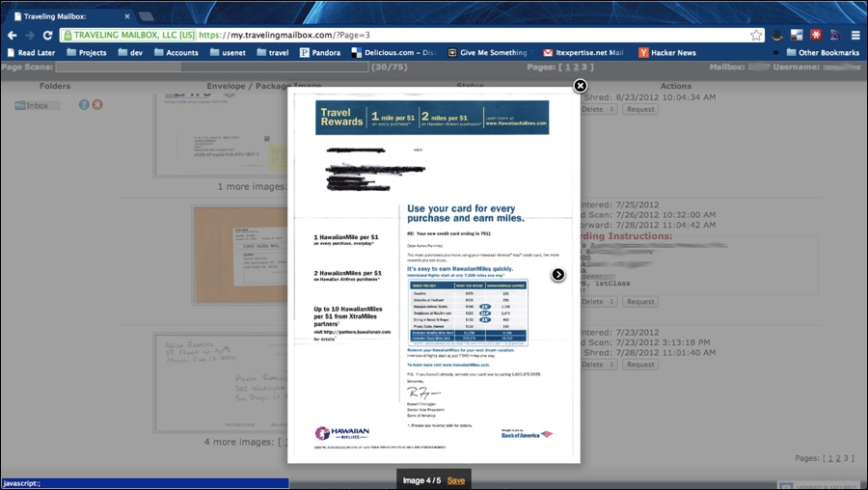Click the '1 more images' text
The height and width of the screenshot is (490, 868).
(x=252, y=186)
